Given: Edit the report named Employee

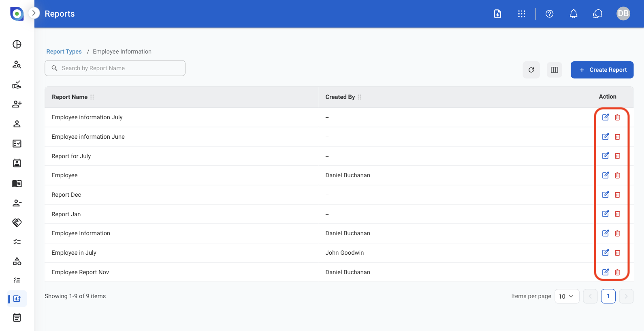Looking at the screenshot, I should (x=606, y=175).
